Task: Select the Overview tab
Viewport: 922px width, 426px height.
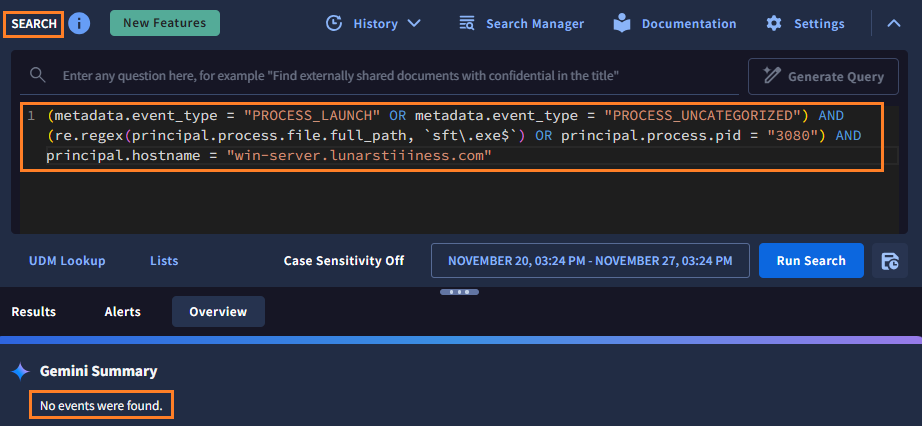Action: pos(218,312)
